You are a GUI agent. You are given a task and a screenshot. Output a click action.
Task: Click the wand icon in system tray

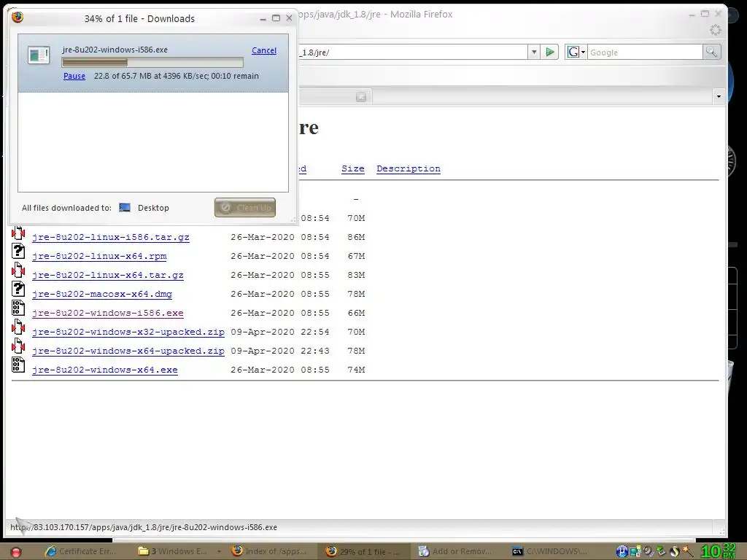coord(687,551)
